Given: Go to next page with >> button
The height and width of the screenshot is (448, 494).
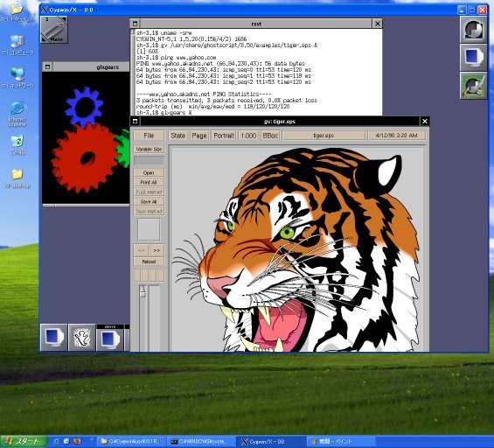Looking at the screenshot, I should (157, 250).
